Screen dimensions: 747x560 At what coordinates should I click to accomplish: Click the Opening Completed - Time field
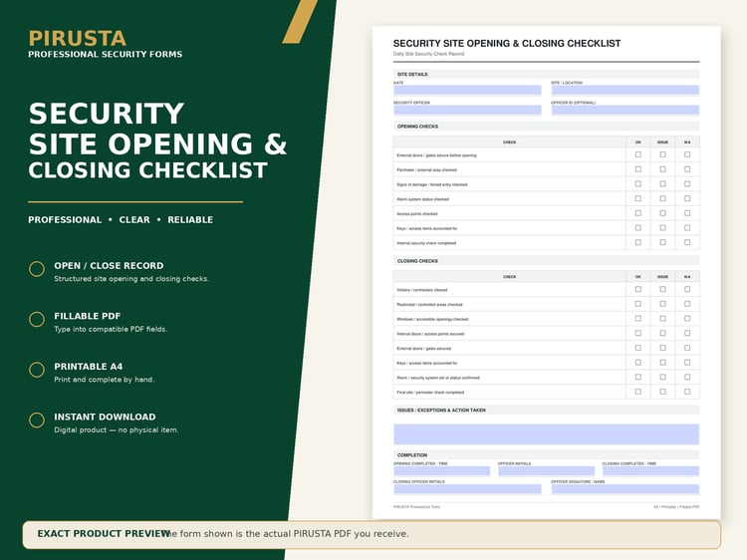[441, 471]
